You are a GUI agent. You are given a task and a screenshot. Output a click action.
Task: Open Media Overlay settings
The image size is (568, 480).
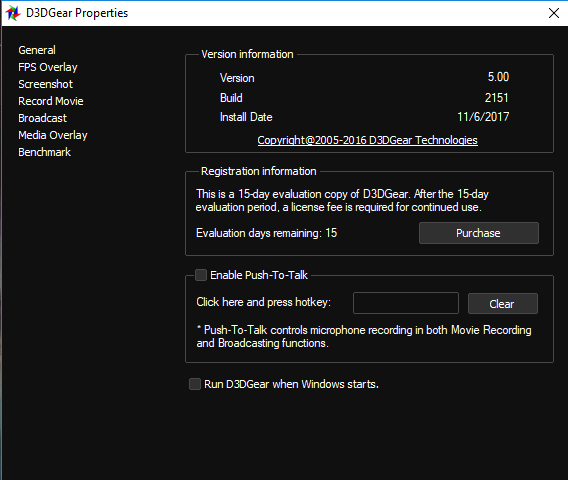click(53, 135)
